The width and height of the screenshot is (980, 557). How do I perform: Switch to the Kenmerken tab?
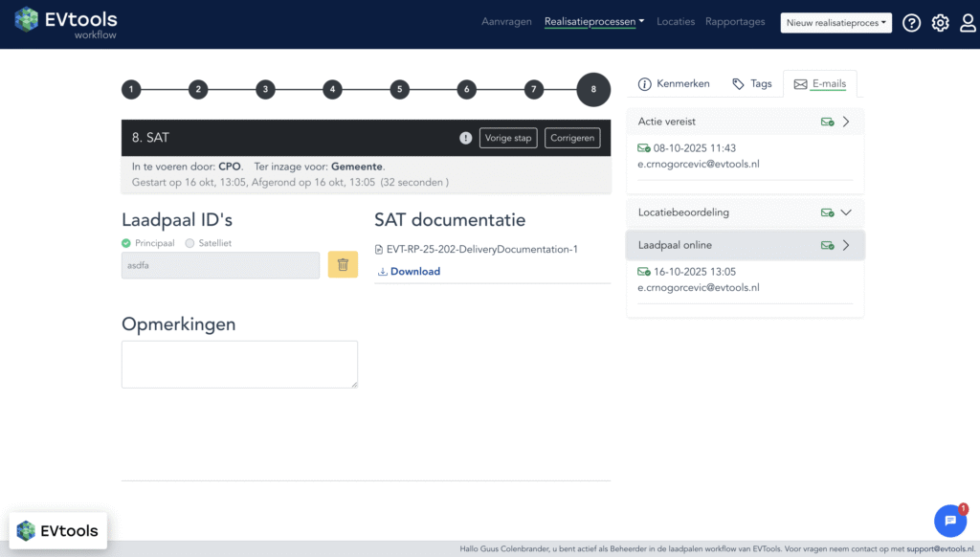click(x=674, y=84)
